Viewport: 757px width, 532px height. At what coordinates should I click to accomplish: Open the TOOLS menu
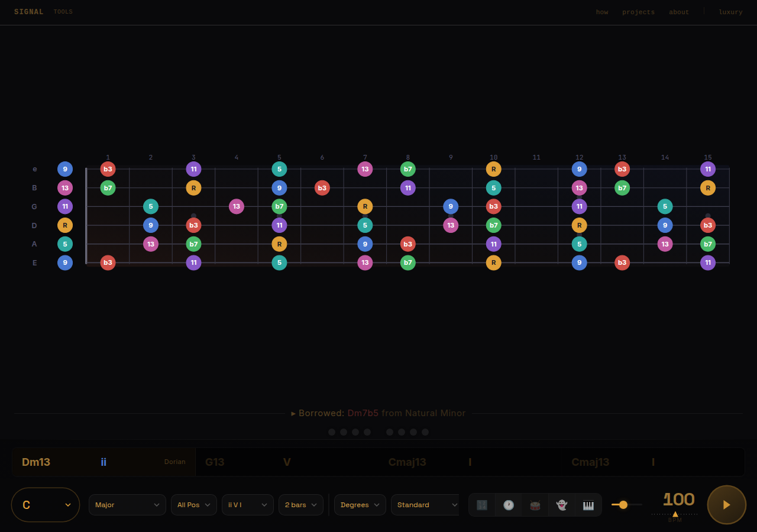pyautogui.click(x=63, y=11)
